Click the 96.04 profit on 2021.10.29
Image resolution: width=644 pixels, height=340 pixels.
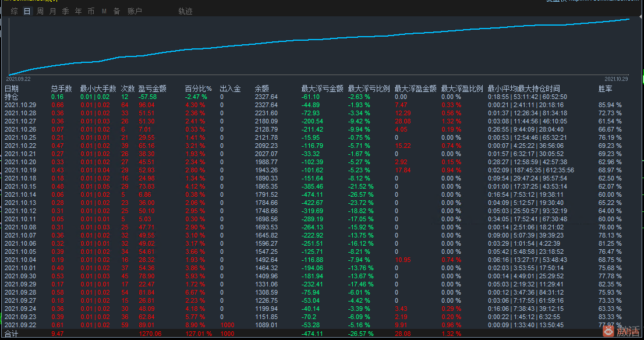(x=147, y=105)
